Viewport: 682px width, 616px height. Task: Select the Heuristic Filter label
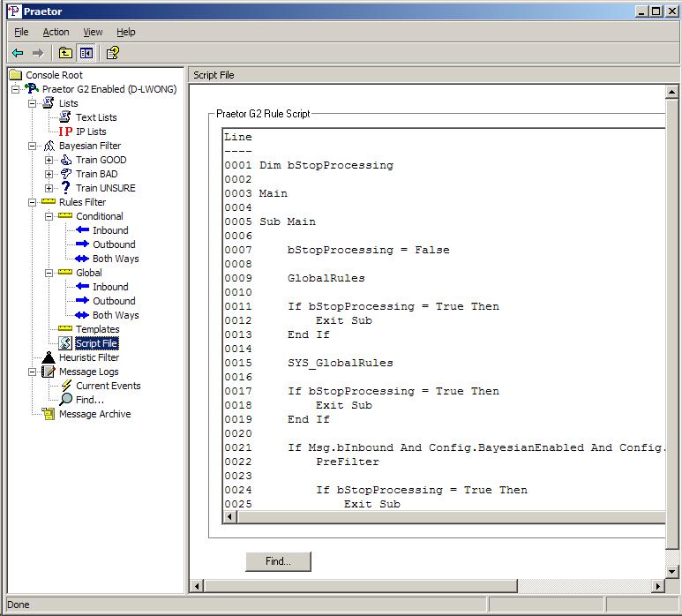point(89,357)
